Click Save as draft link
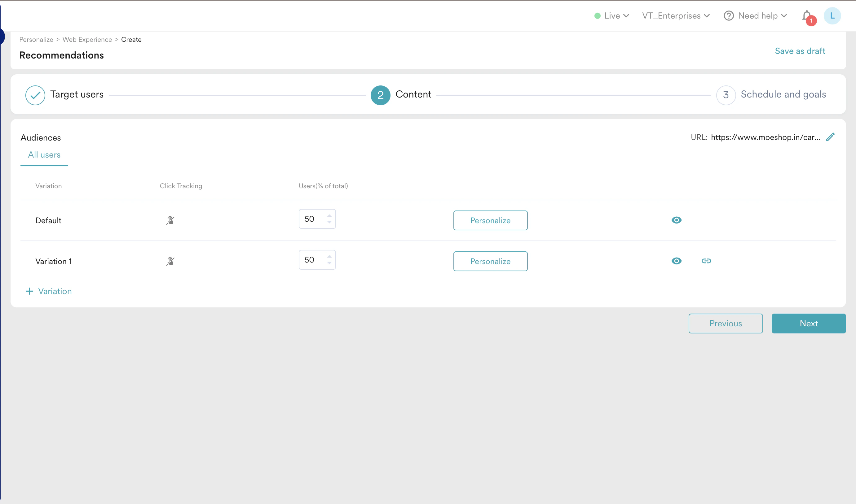Screen dimensions: 856x504 [800, 51]
